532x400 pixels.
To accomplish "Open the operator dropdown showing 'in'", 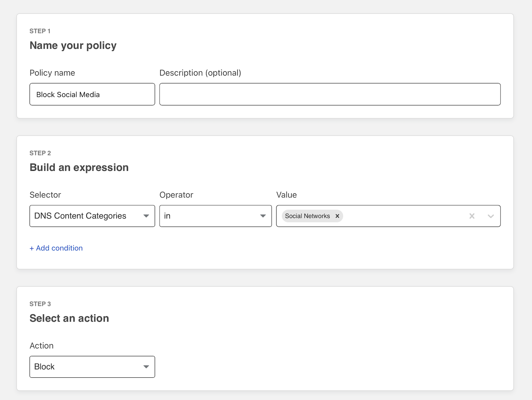I will coord(215,216).
